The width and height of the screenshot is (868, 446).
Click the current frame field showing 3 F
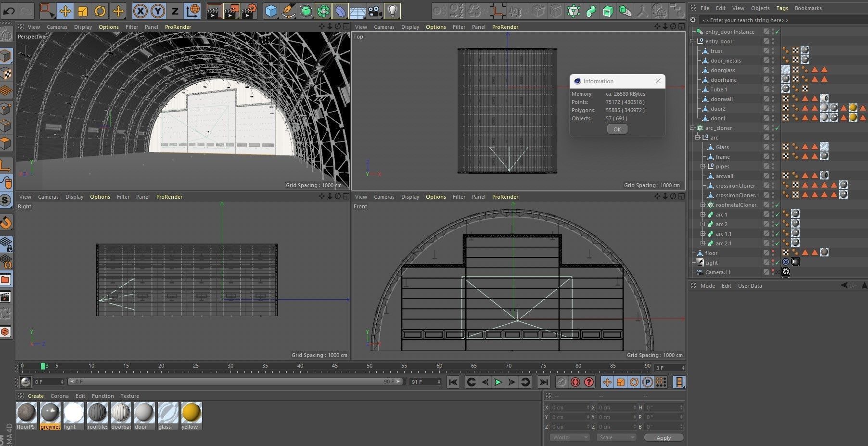[669, 368]
